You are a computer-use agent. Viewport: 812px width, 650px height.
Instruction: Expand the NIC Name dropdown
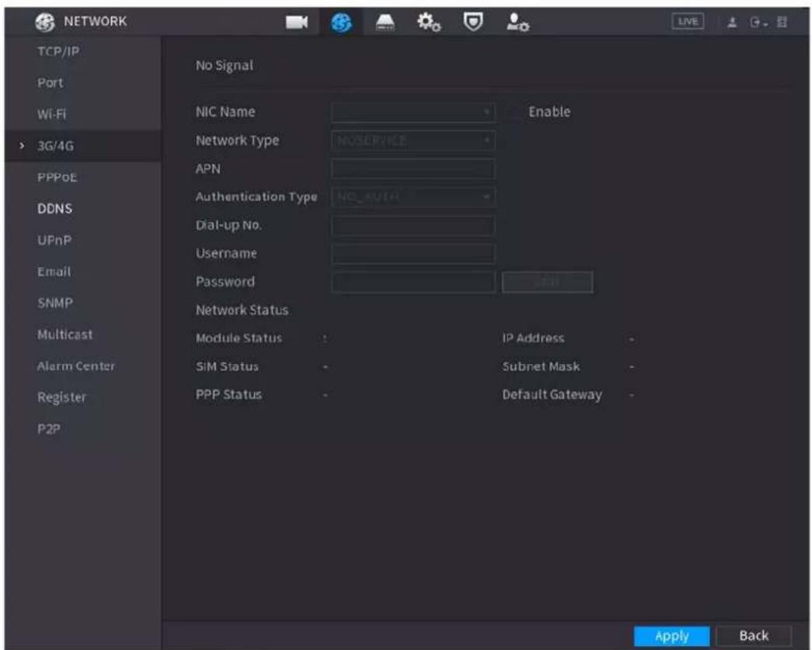pos(413,113)
